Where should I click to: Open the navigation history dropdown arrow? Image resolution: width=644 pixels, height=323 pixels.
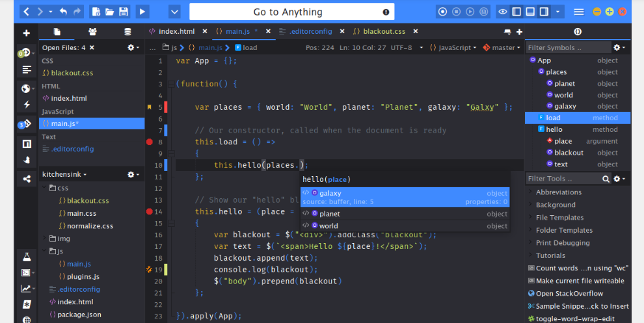click(x=51, y=12)
